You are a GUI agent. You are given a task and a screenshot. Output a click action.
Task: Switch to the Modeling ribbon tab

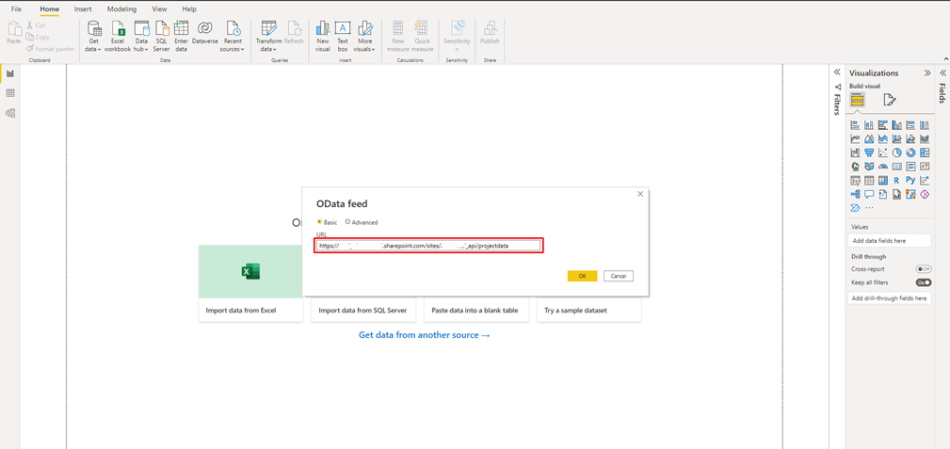[122, 9]
